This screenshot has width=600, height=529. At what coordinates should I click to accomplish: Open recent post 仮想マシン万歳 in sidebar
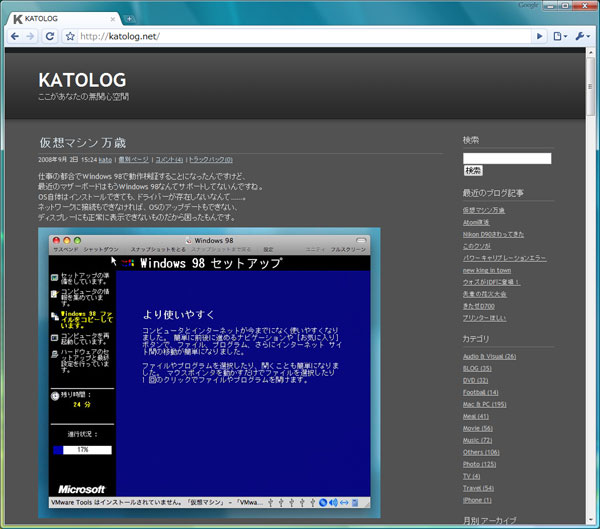pos(484,211)
